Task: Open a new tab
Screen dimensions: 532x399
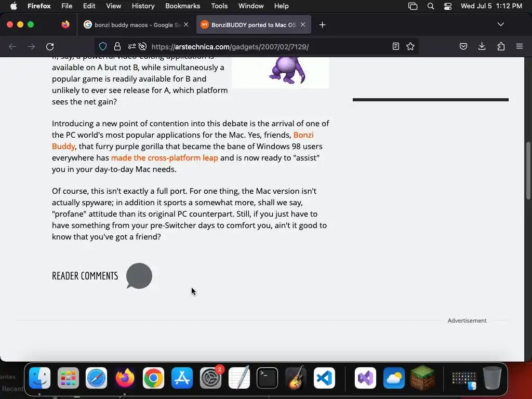Action: click(x=322, y=25)
